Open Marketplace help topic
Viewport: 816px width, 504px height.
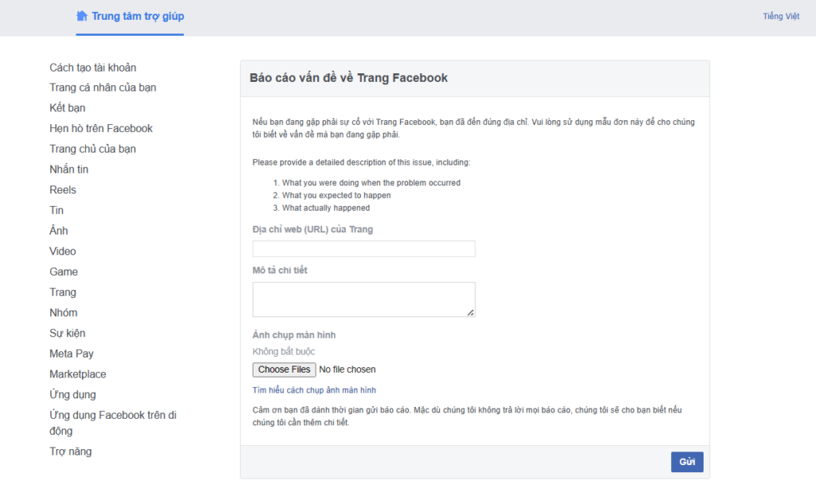77,374
